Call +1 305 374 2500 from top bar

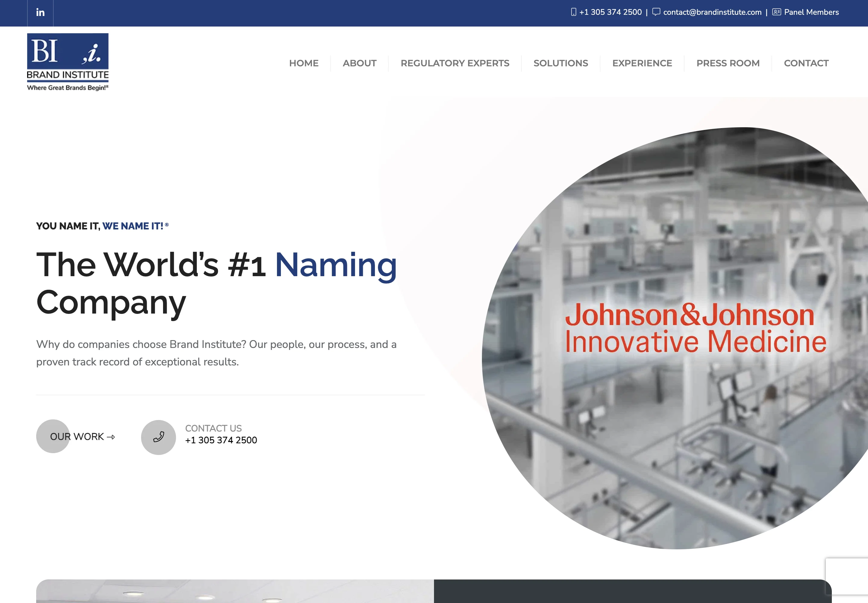pyautogui.click(x=610, y=12)
